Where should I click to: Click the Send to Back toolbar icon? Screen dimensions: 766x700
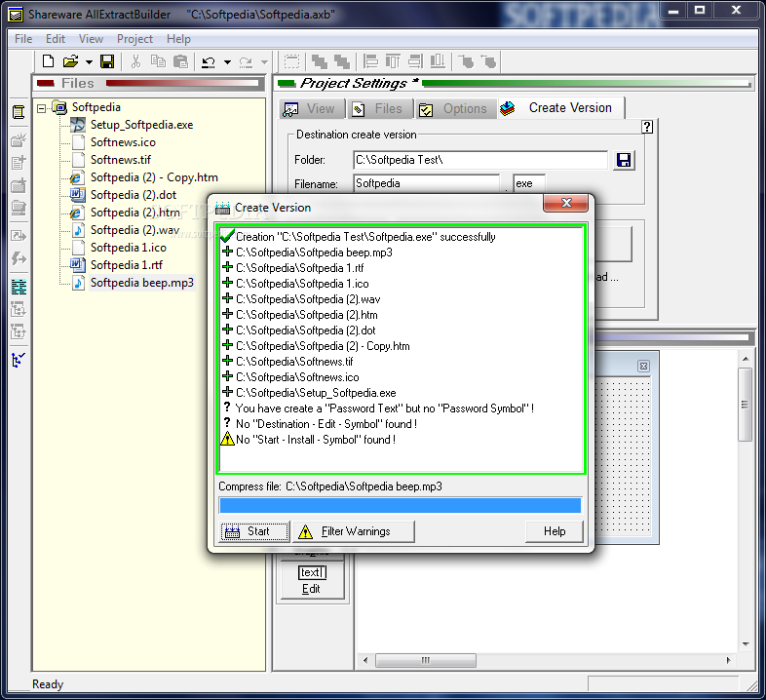coord(341,61)
